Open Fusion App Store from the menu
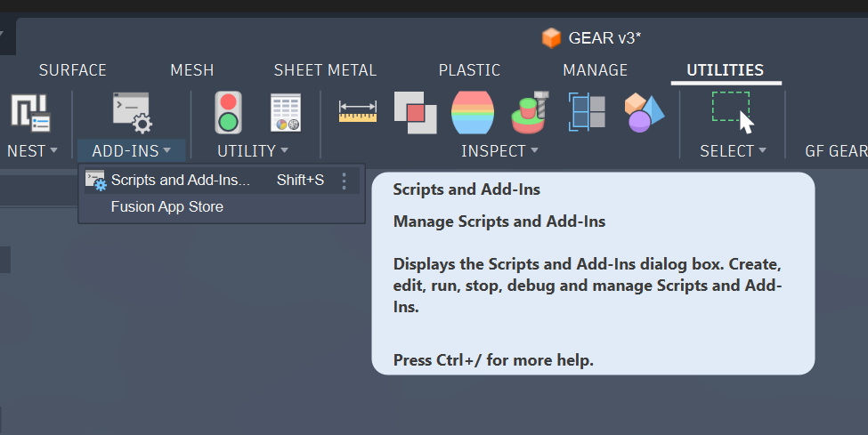Screen dimensions: 868x435 click(x=167, y=207)
